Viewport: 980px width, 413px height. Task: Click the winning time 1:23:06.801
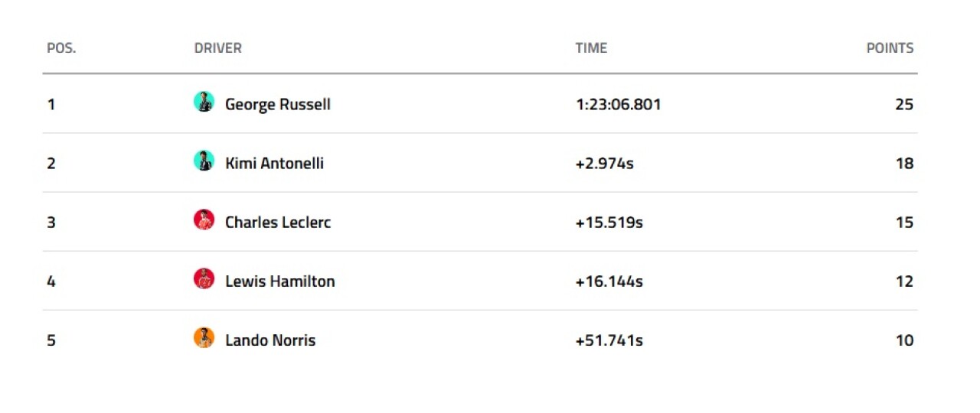click(x=618, y=104)
